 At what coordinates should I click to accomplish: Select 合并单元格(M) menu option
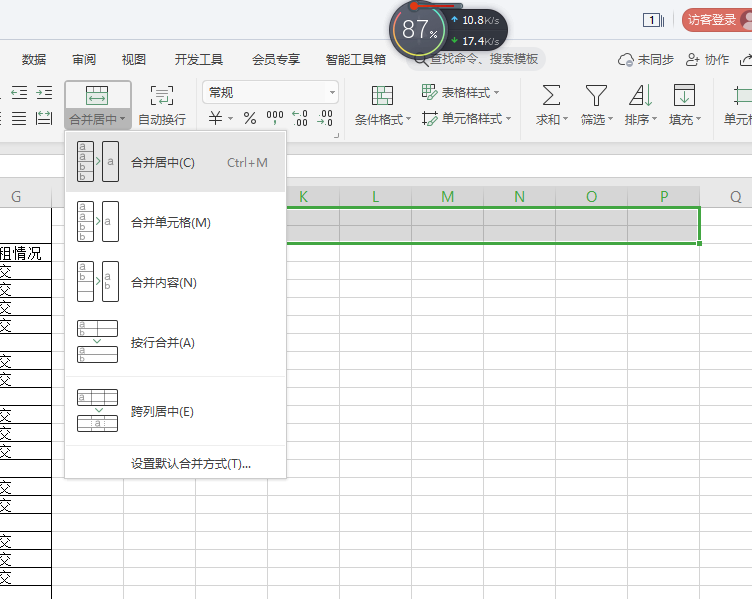176,222
